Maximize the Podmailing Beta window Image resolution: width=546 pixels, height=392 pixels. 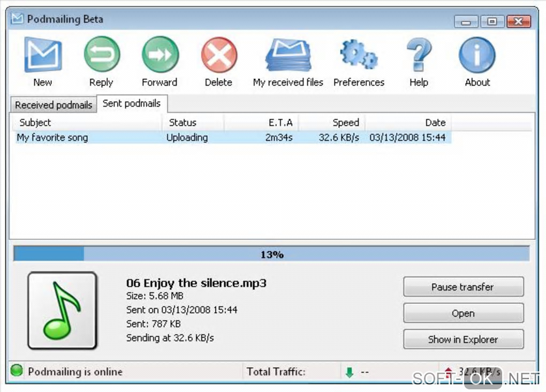[492, 21]
